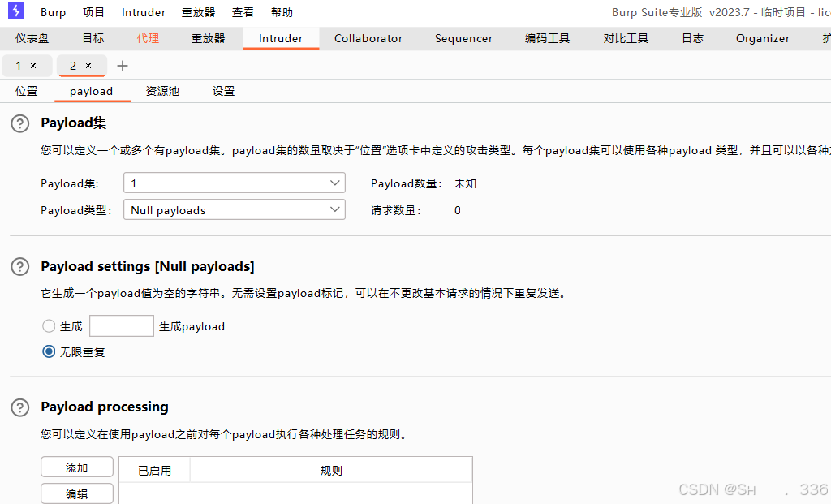Open the 位置 sub-tab
Image resolution: width=831 pixels, height=504 pixels.
[x=27, y=91]
